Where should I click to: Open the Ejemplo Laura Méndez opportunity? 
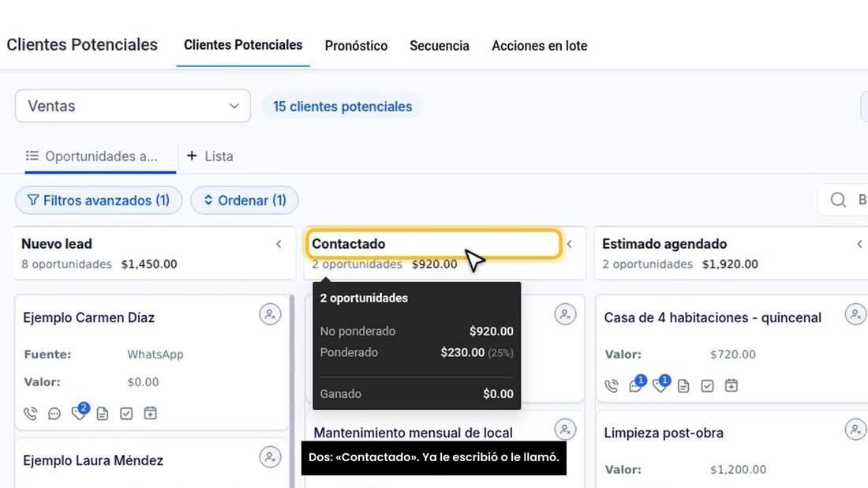[x=93, y=460]
